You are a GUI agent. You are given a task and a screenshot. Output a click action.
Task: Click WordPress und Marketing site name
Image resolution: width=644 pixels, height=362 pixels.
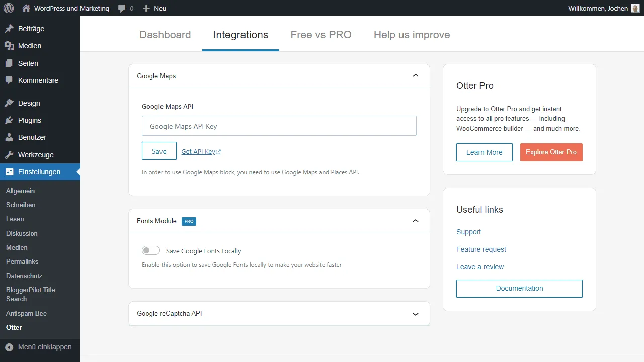71,8
